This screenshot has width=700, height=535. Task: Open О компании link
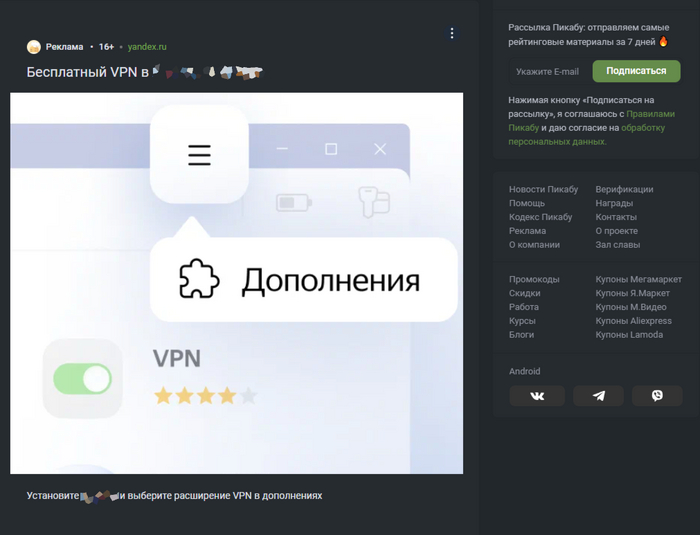[x=534, y=245]
